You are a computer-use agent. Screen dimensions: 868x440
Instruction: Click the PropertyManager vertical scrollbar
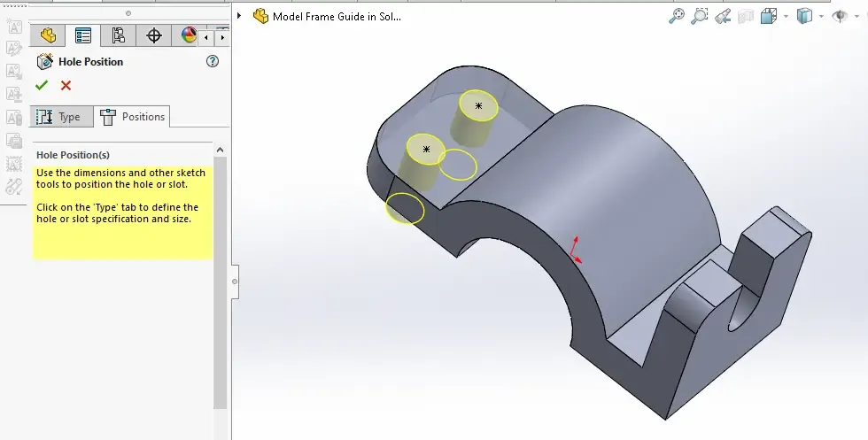click(x=221, y=282)
